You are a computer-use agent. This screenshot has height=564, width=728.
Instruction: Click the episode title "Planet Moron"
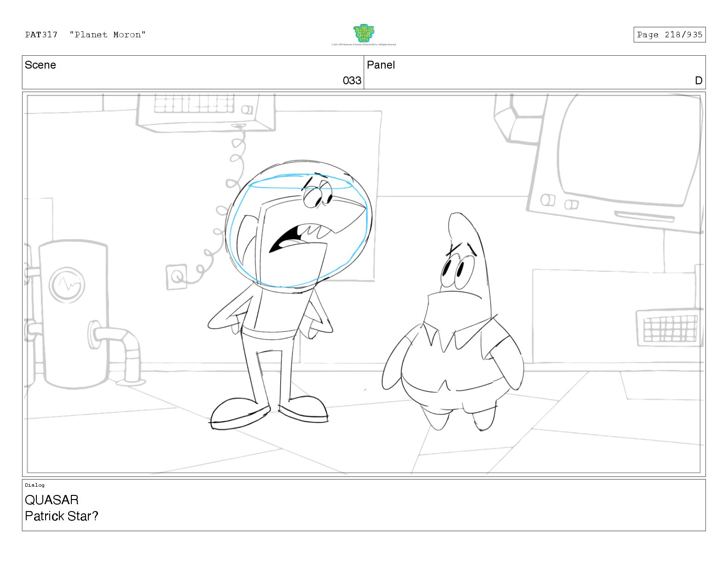click(x=108, y=35)
